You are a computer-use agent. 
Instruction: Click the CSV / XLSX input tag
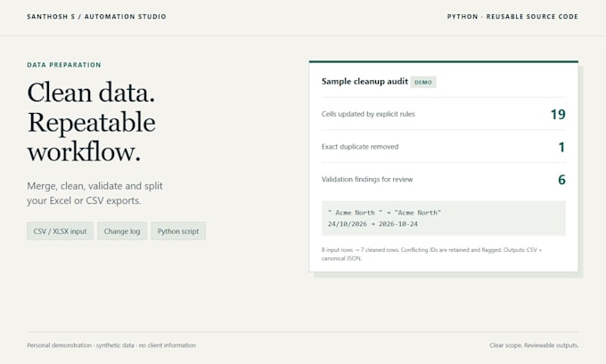[x=60, y=231]
